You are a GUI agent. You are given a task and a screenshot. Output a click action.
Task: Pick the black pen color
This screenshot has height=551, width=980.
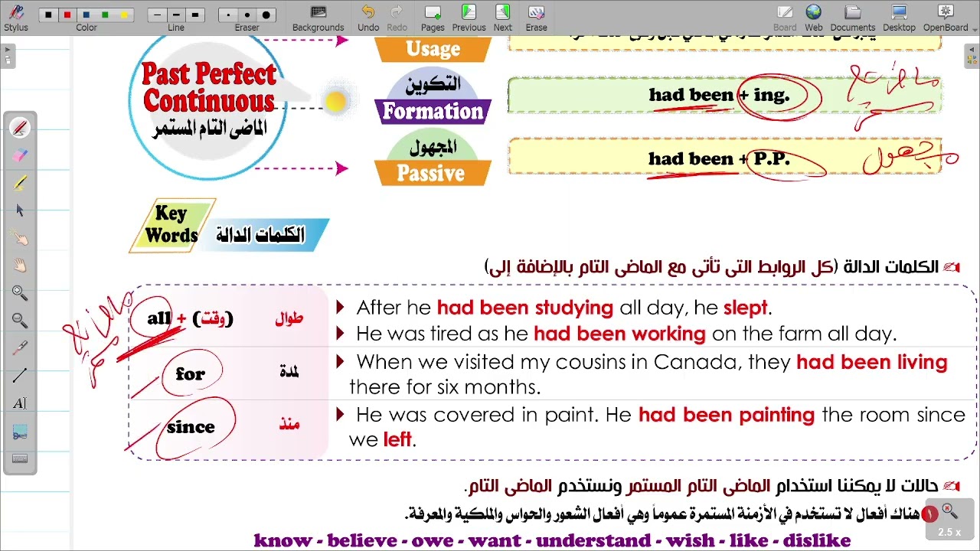(49, 15)
